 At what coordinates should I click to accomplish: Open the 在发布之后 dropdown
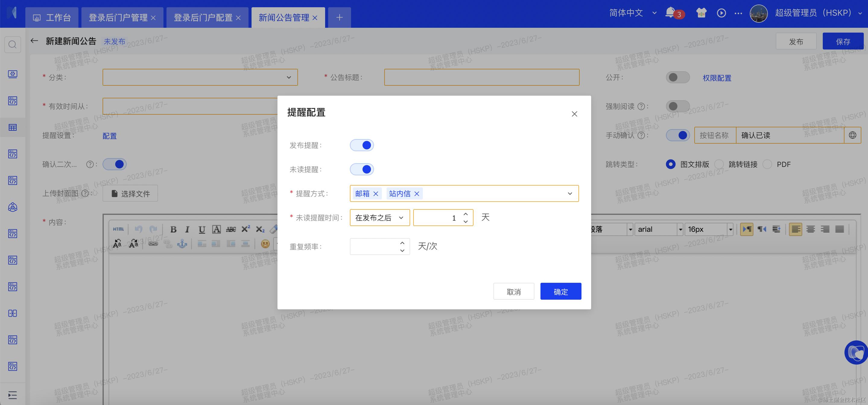coord(379,218)
